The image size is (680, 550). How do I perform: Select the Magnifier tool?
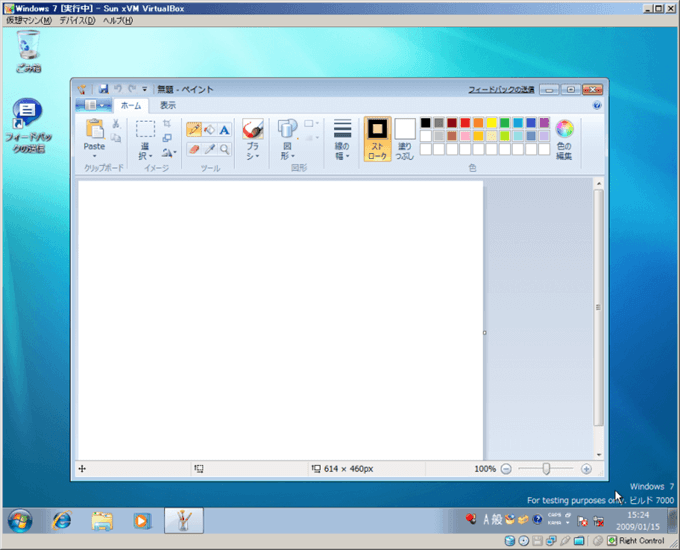(224, 149)
